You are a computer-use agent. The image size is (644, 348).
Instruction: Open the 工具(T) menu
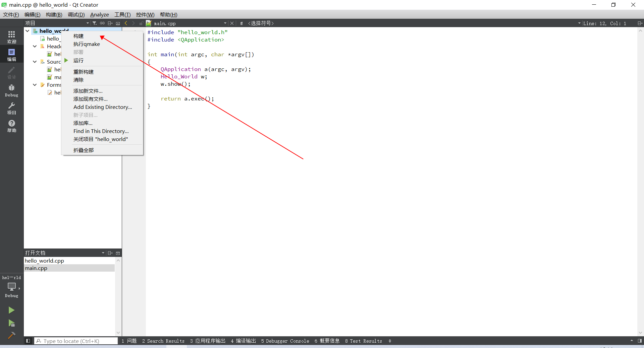(x=122, y=14)
